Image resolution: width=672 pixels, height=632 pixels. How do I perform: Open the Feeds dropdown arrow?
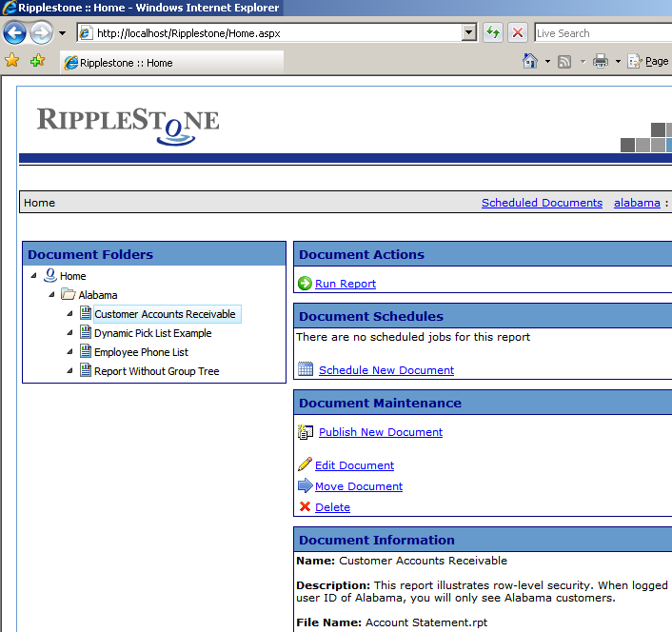coord(583,61)
